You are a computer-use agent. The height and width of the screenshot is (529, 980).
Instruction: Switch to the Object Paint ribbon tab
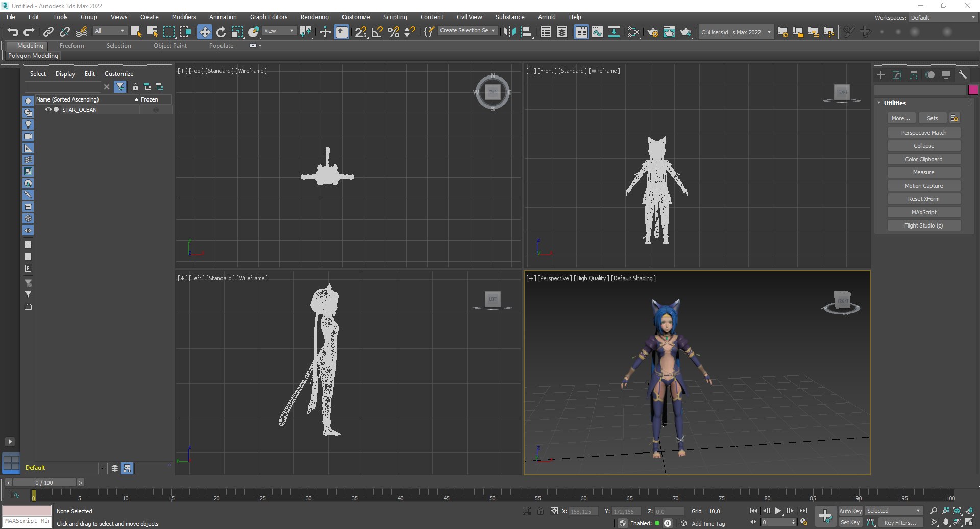pyautogui.click(x=170, y=46)
